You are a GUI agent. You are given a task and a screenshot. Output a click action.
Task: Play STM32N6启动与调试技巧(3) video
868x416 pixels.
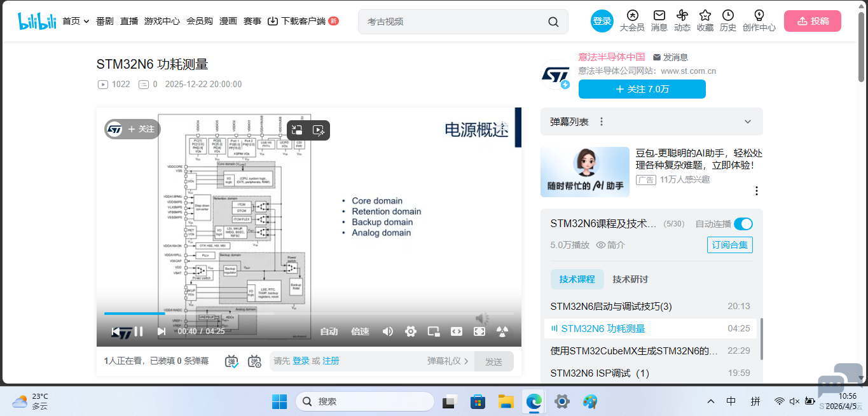tap(651, 307)
